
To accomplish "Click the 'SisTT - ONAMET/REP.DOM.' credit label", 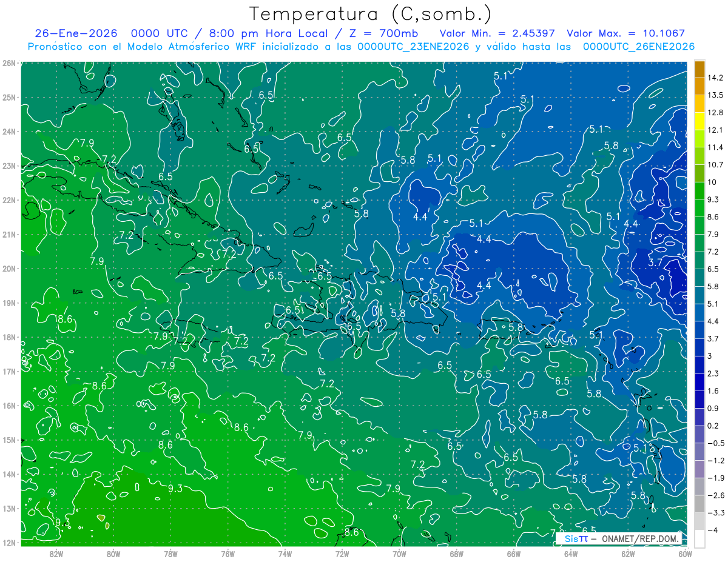I will click(x=620, y=538).
